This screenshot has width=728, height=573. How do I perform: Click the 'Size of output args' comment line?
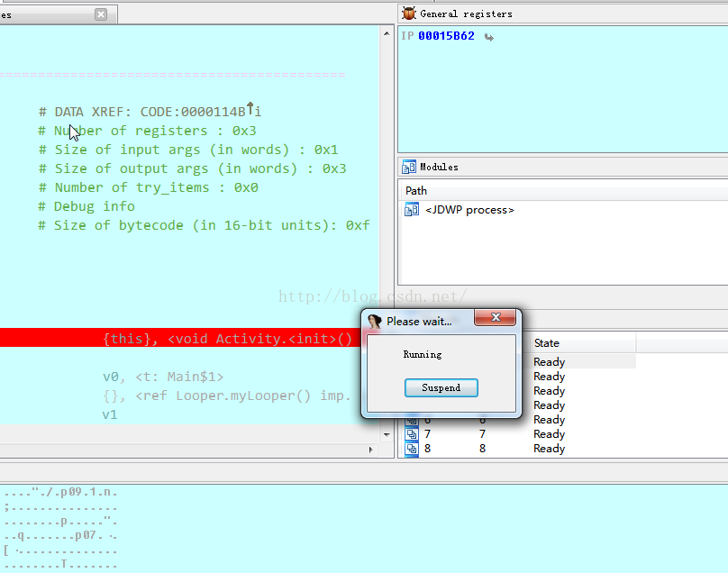click(x=192, y=169)
